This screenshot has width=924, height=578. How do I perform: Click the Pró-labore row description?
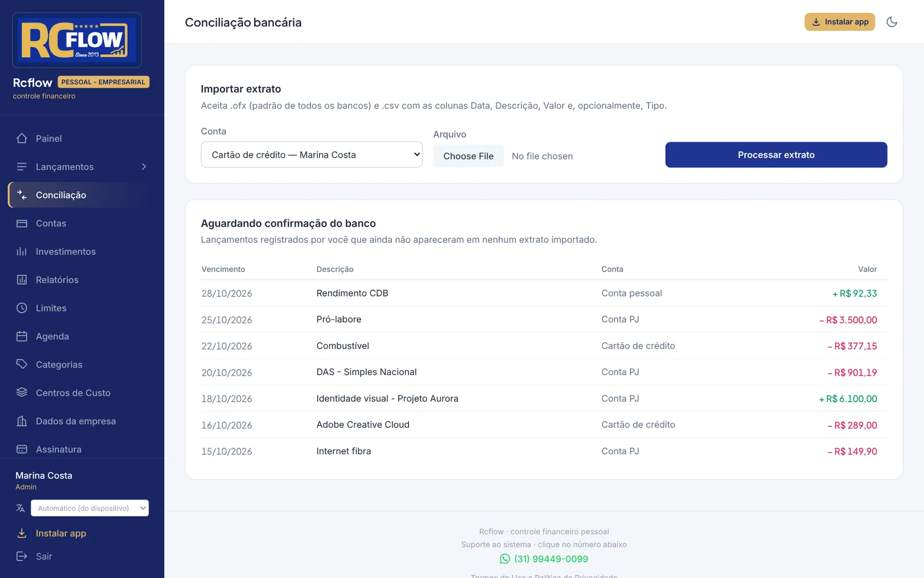click(x=339, y=320)
